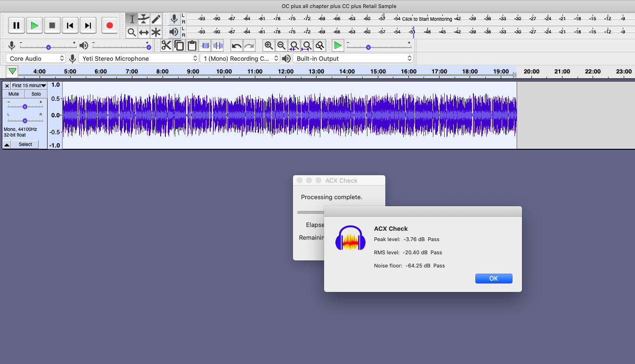Select the Draw pencil tool
The width and height of the screenshot is (635, 364).
click(156, 19)
